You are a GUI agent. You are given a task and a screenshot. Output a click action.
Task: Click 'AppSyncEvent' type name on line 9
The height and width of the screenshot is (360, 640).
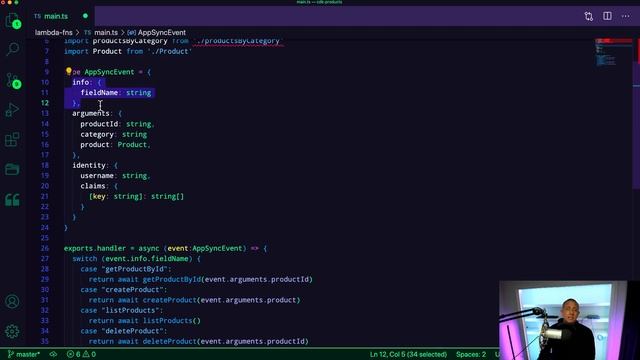pyautogui.click(x=109, y=72)
